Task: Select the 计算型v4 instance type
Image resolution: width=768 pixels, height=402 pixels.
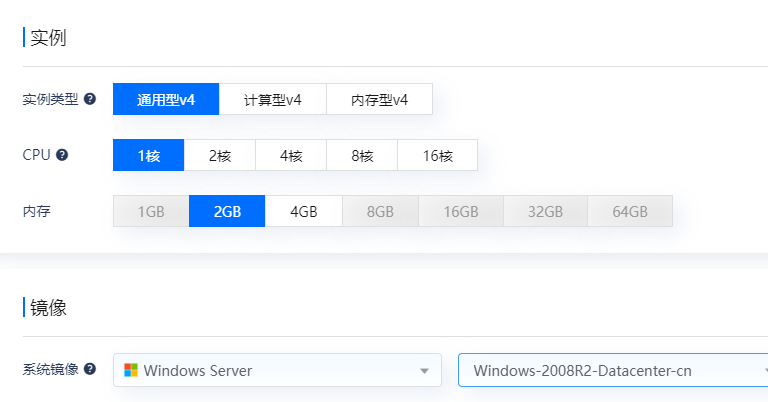Action: [x=272, y=99]
